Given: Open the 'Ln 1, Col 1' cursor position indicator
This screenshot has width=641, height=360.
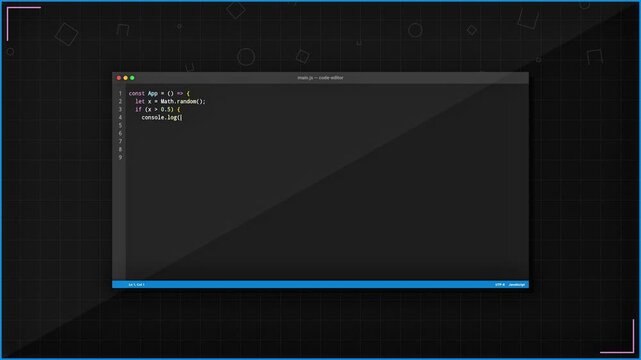Looking at the screenshot, I should click(x=137, y=284).
